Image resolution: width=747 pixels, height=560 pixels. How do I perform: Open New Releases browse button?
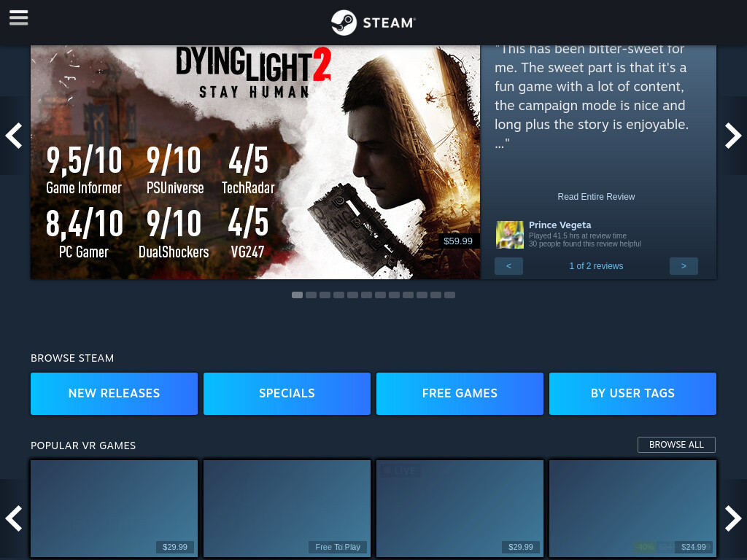tap(114, 394)
